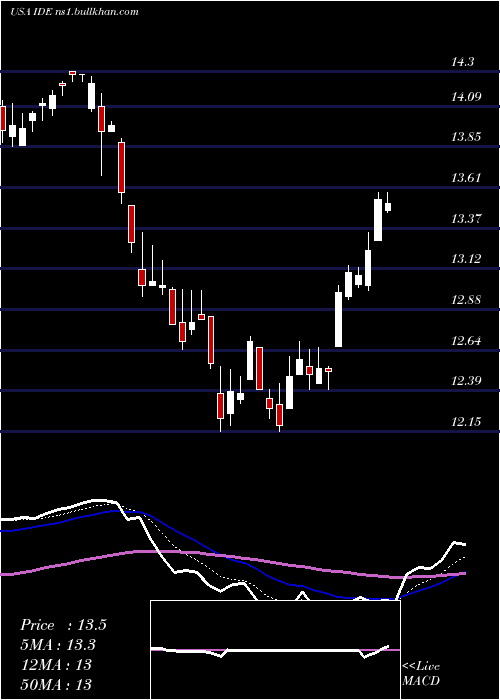
Task: Click the tallest white candle near 12.88
Action: click(339, 317)
